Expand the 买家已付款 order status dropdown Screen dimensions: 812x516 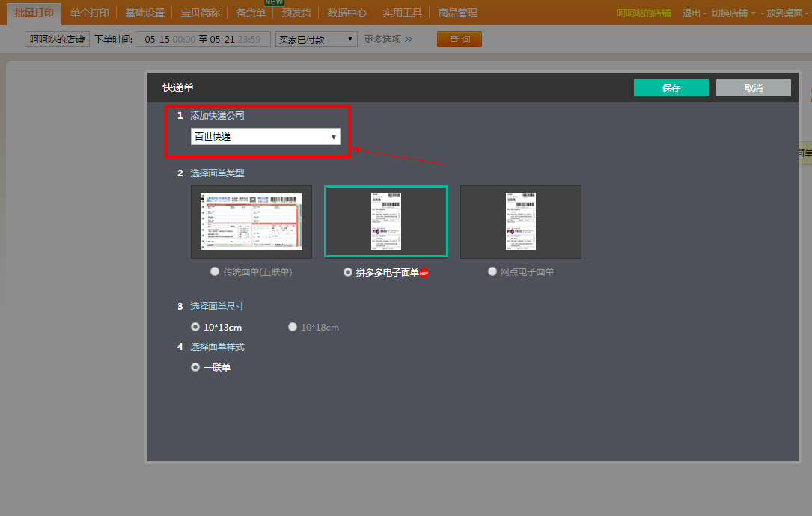point(316,40)
